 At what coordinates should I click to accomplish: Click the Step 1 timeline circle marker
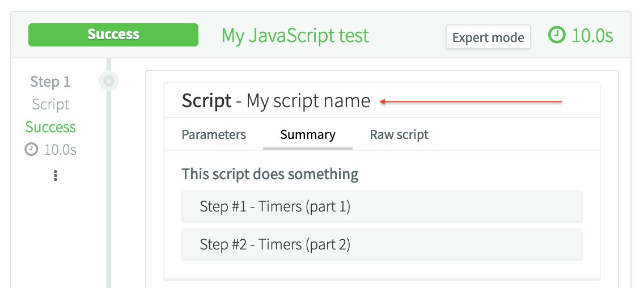point(109,81)
